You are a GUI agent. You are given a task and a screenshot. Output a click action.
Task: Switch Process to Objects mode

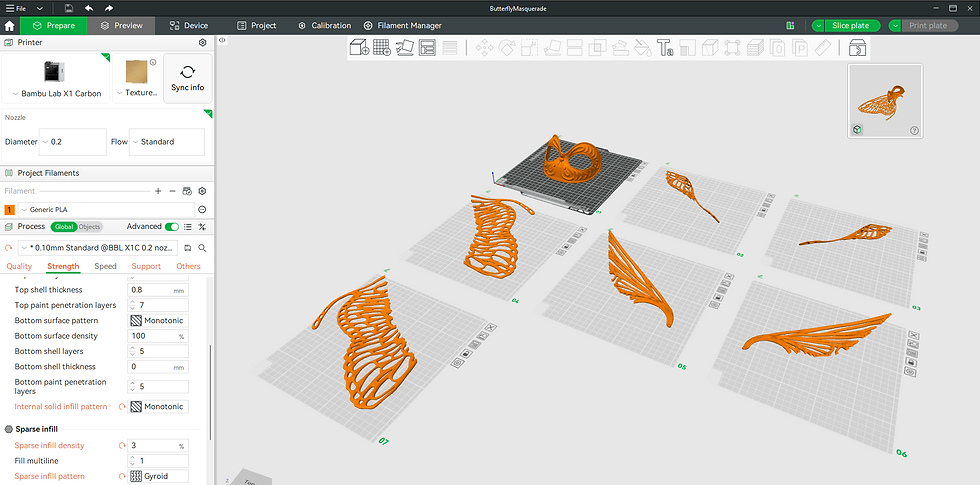[89, 227]
